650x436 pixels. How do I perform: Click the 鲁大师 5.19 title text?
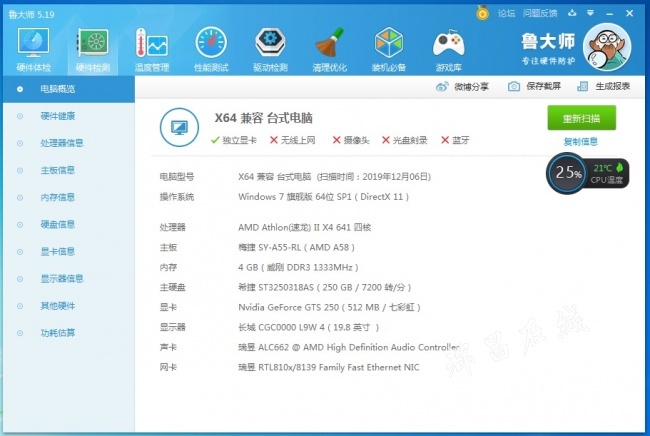point(32,15)
